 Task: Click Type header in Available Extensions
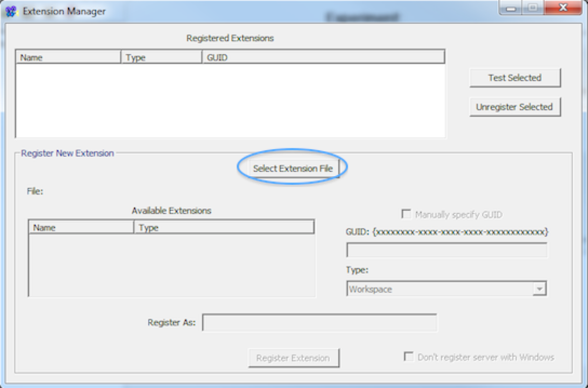224,228
